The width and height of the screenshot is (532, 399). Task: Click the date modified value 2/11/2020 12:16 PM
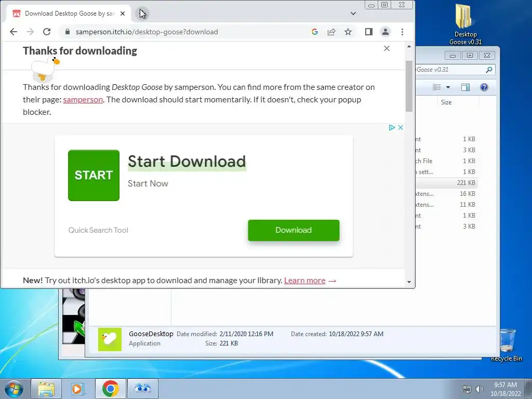[x=246, y=334]
